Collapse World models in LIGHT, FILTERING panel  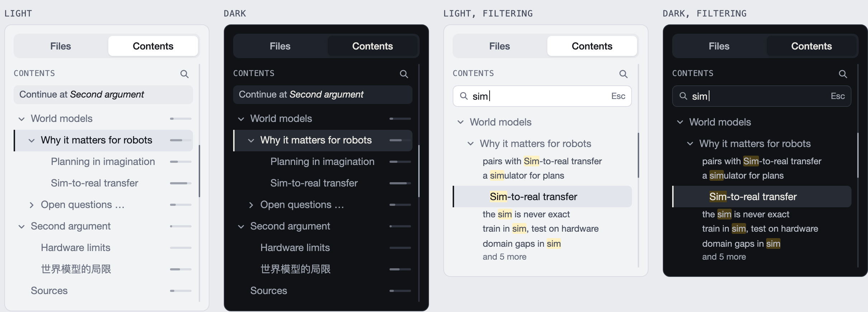click(461, 122)
